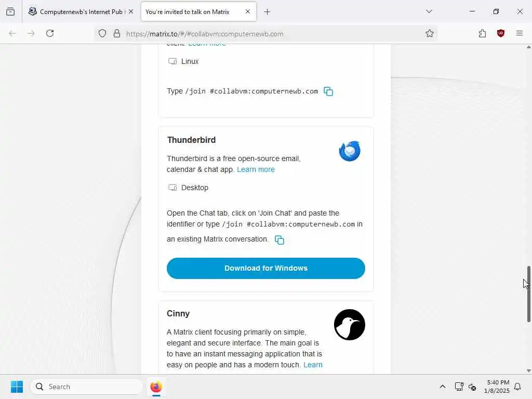Open the tracking protection shield icon
532x399 pixels.
coord(102,33)
